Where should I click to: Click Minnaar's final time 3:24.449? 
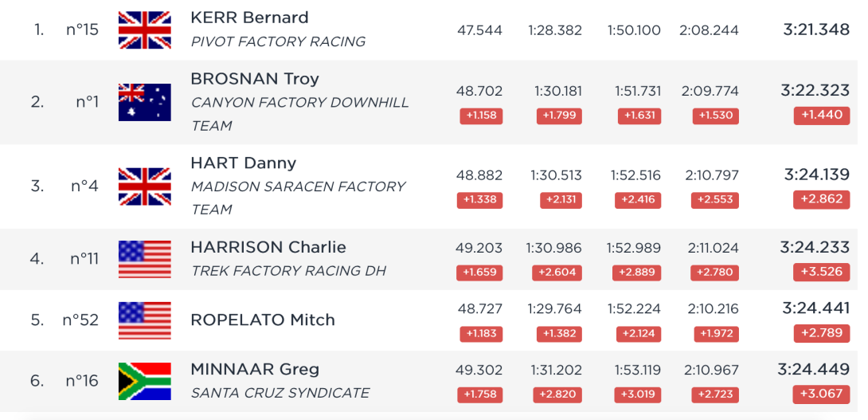813,369
